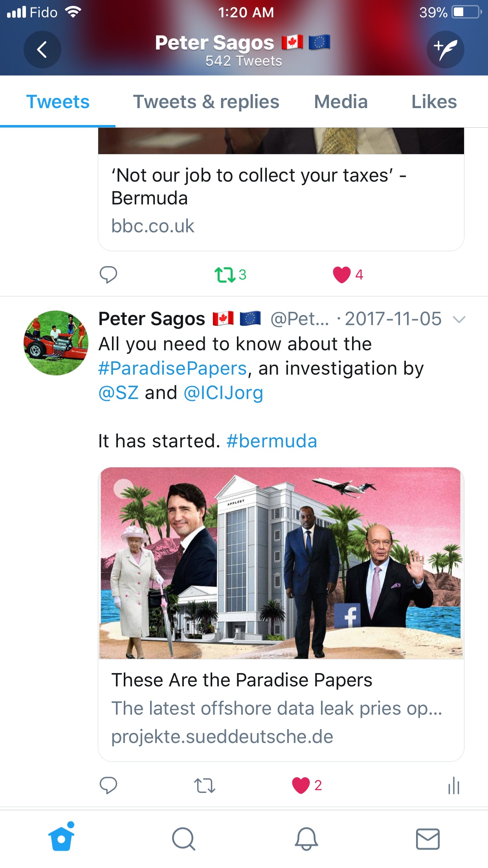Reply to the Bermuda taxes tweet
Viewport: 488px width, 868px height.
tap(108, 275)
